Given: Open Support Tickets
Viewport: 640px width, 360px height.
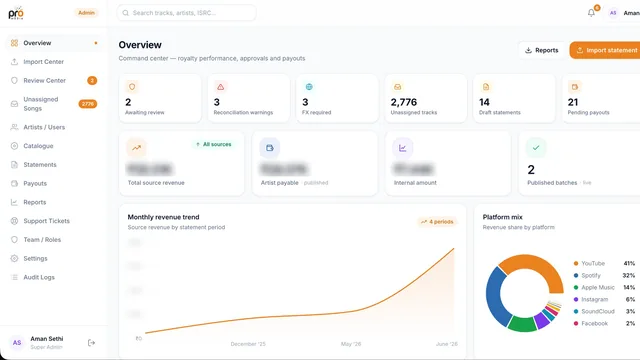Looking at the screenshot, I should (x=54, y=221).
